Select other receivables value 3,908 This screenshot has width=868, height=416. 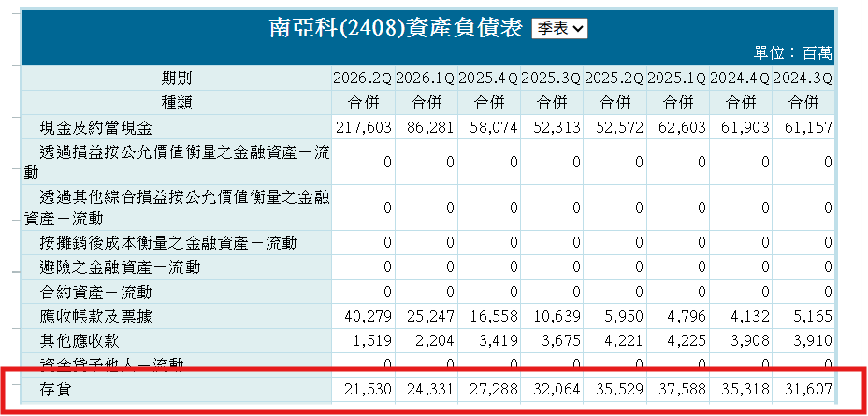point(749,341)
